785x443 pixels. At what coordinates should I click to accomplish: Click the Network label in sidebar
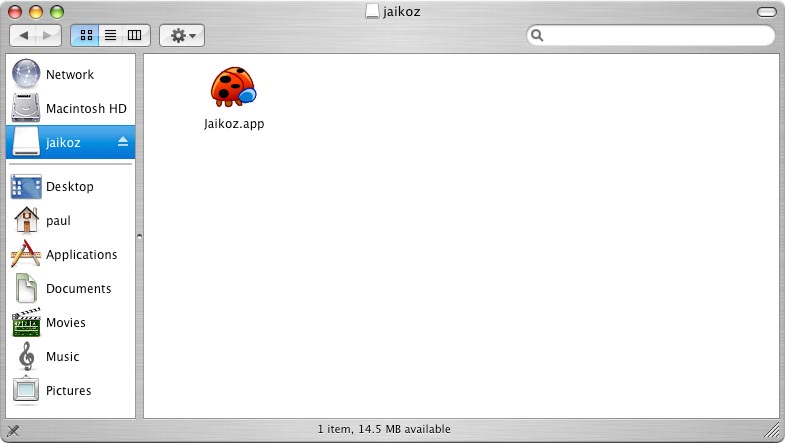tap(70, 75)
